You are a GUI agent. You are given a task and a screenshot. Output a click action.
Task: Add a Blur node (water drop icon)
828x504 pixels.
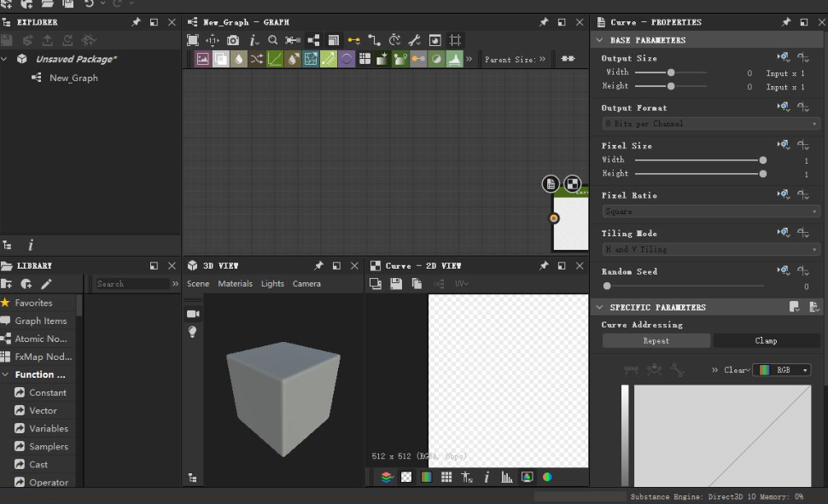(x=239, y=59)
